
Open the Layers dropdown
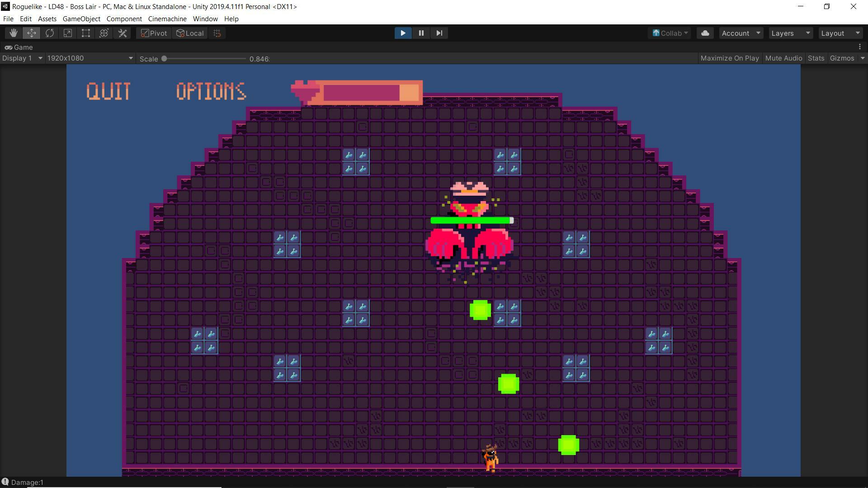tap(790, 33)
